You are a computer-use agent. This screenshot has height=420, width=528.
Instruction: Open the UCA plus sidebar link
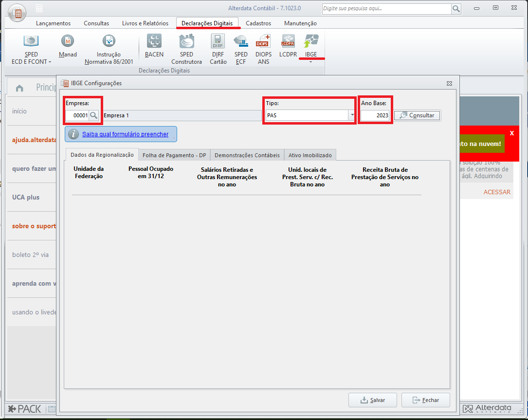(26, 197)
